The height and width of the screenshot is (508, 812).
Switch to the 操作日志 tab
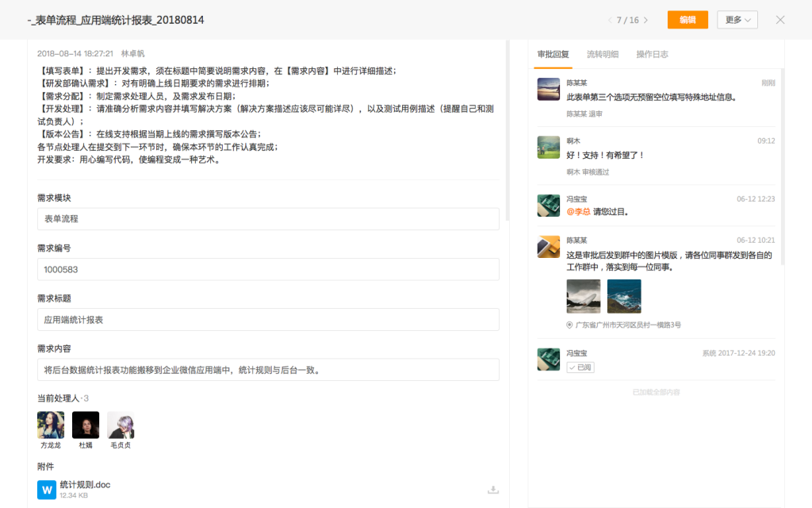[652, 55]
